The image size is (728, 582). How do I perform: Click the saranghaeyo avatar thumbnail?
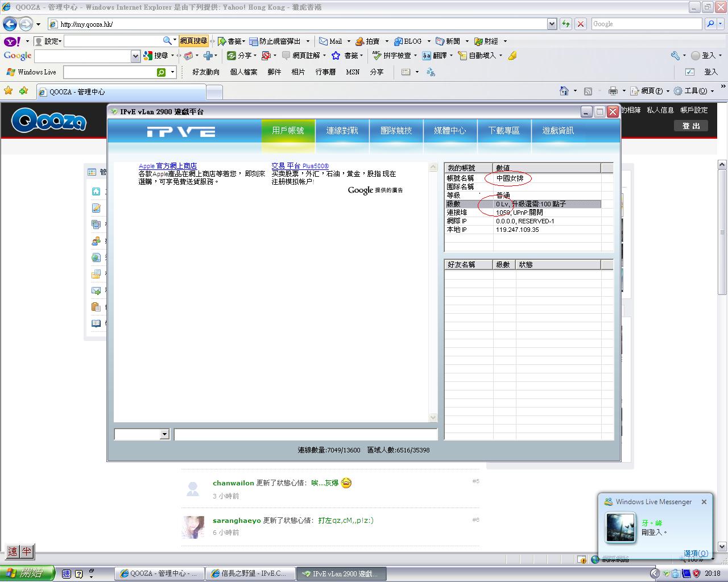point(193,527)
